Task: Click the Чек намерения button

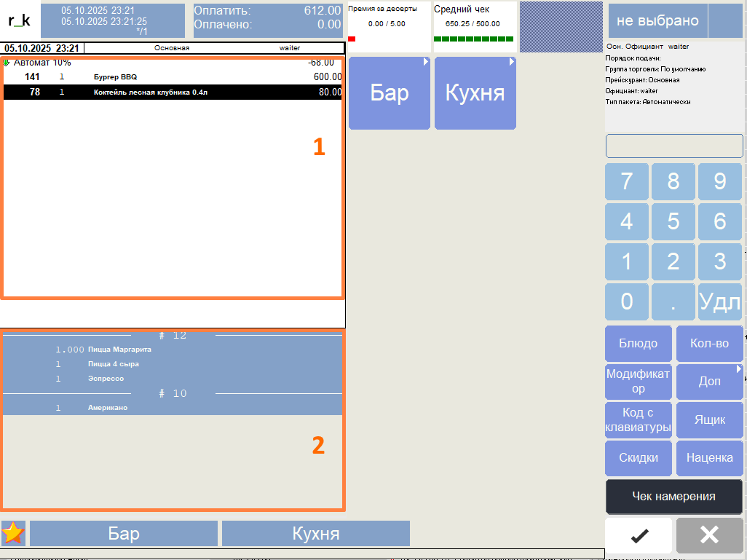Action: point(673,496)
